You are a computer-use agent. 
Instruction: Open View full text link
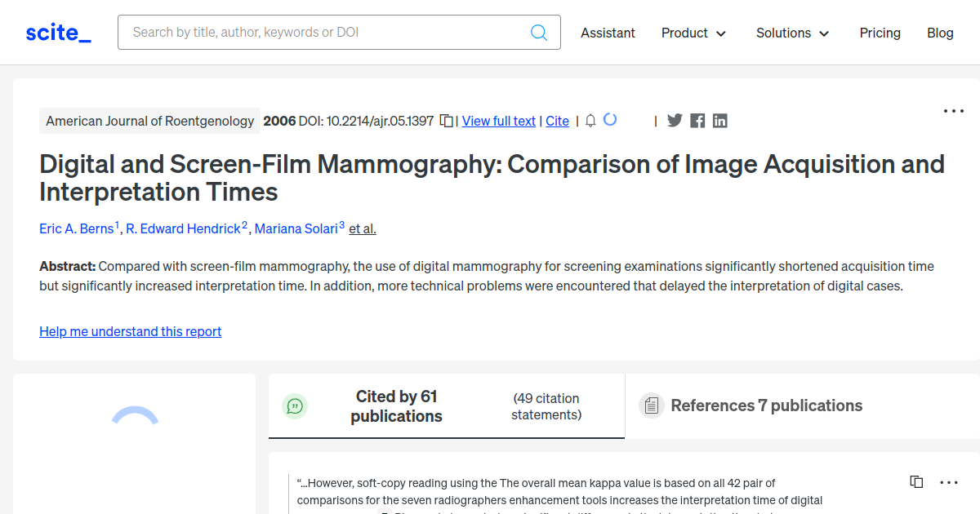pos(498,121)
